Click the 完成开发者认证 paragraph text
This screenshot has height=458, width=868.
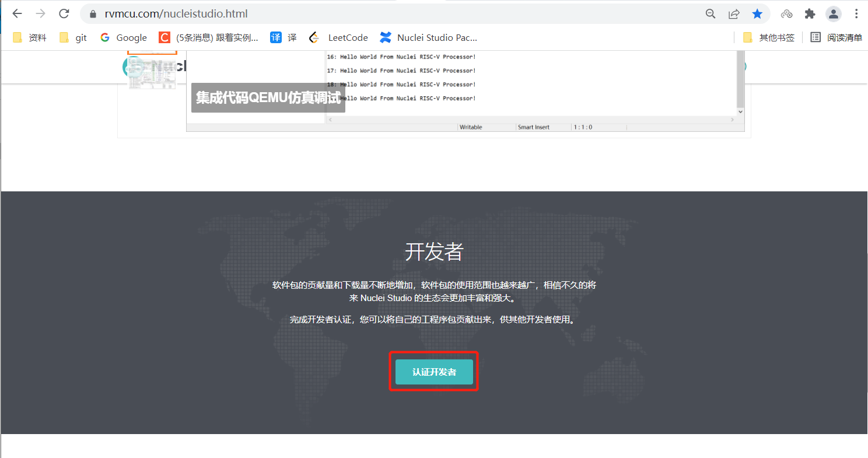(x=434, y=320)
